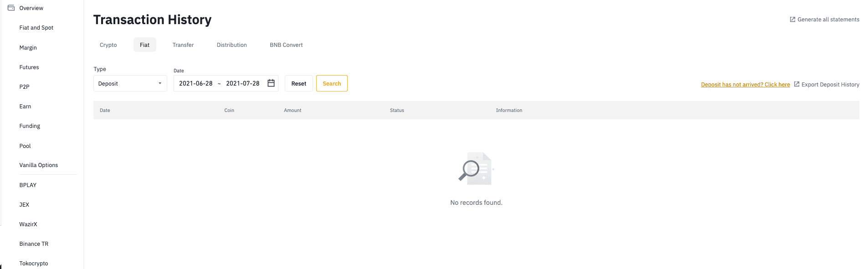Go to Binance TR in sidebar
Image resolution: width=868 pixels, height=269 pixels.
point(34,244)
